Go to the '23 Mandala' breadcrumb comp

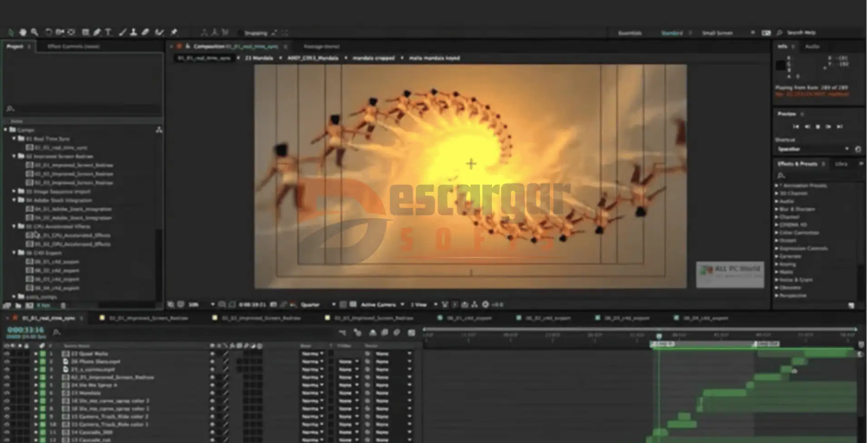259,58
